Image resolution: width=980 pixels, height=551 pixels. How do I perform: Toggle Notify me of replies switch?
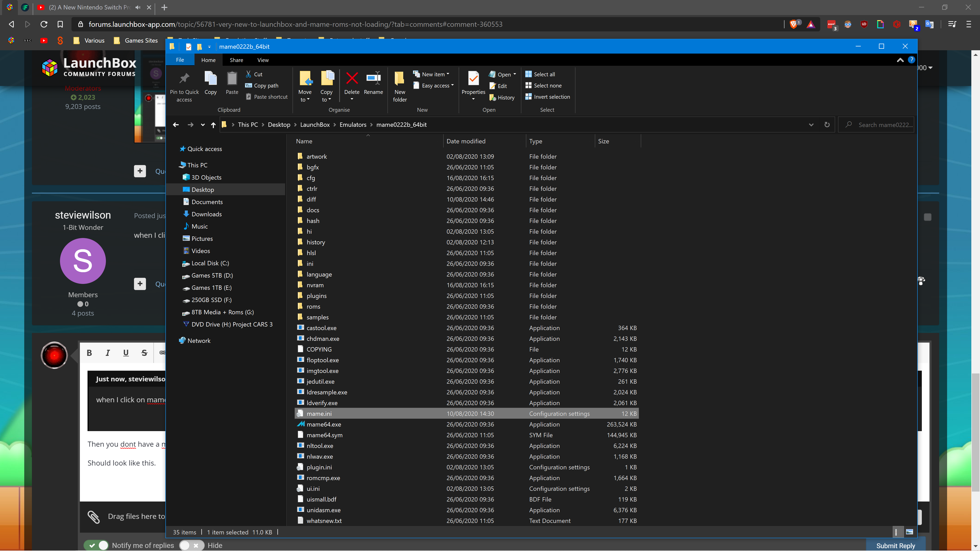(96, 545)
